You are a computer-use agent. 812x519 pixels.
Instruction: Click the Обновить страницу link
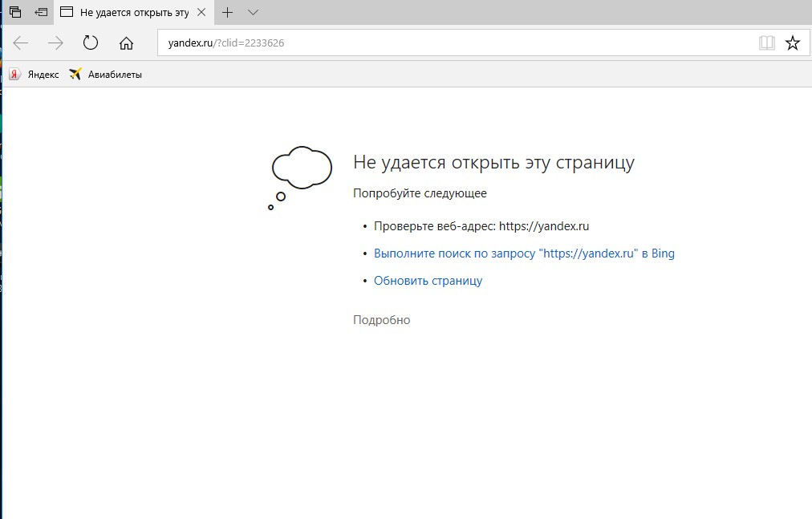pos(428,281)
